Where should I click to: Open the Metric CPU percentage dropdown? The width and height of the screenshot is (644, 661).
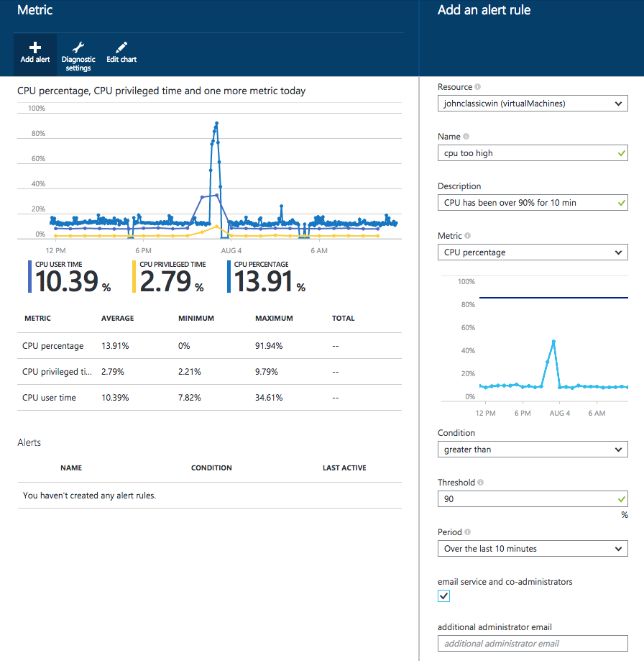(532, 252)
